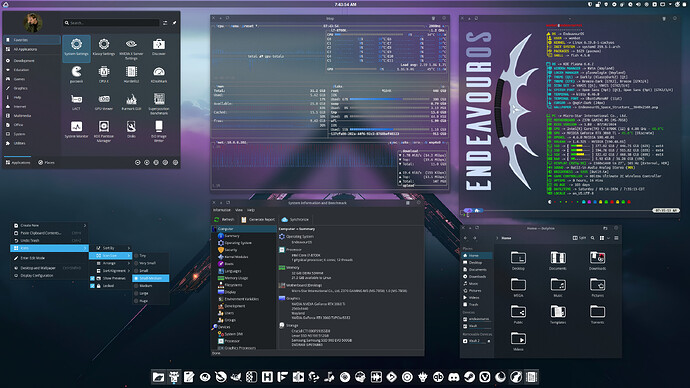Open the Dolphin hamburger menu

(616, 238)
